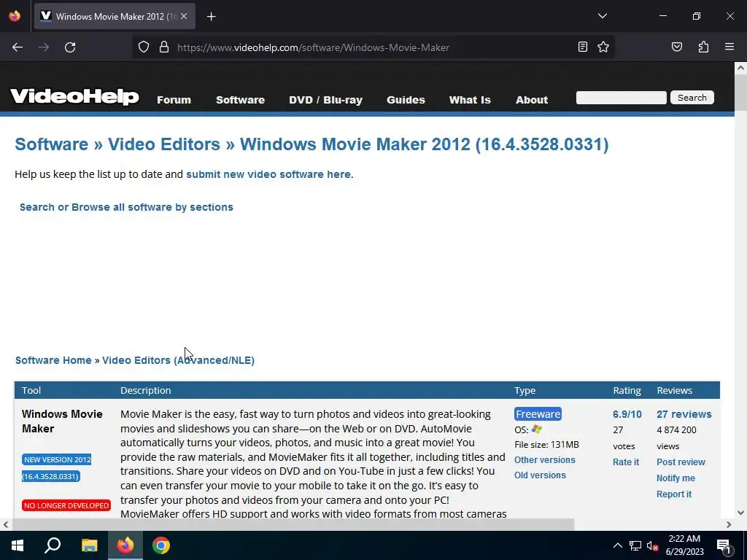
Task: Click the NEW VERSION 2012 badge
Action: click(57, 467)
